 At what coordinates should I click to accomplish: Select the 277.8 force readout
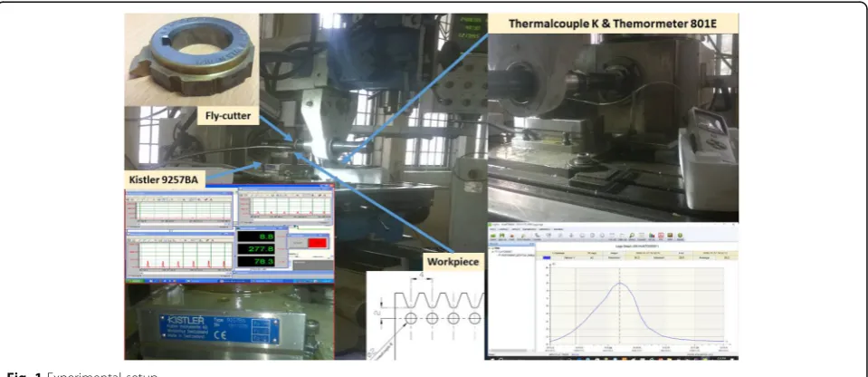[x=256, y=249]
